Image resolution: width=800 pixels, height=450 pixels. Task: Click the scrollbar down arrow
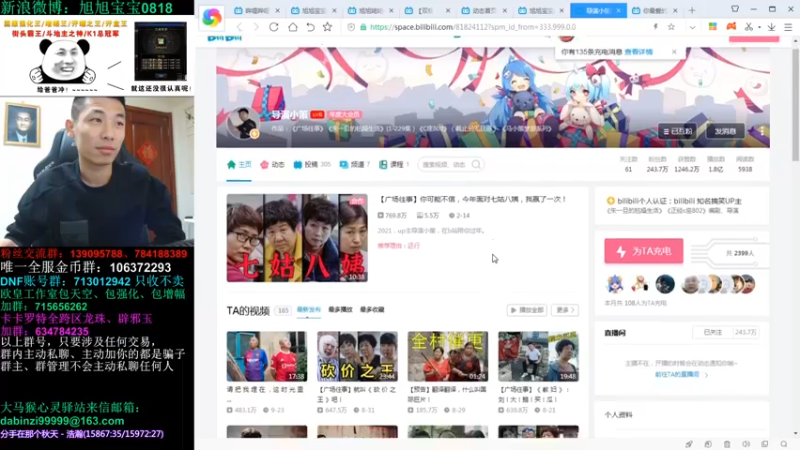point(795,433)
